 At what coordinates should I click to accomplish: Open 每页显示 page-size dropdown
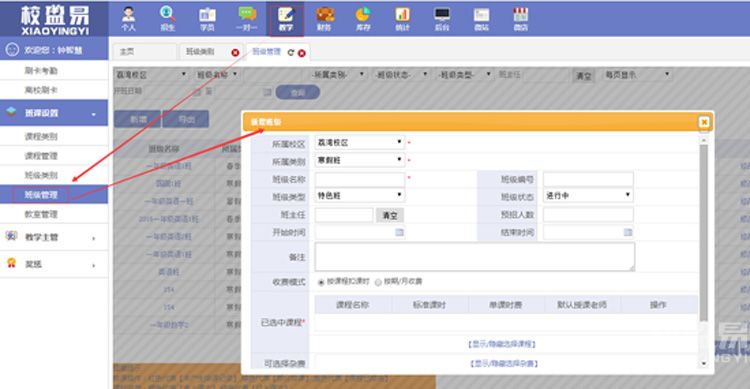click(637, 75)
